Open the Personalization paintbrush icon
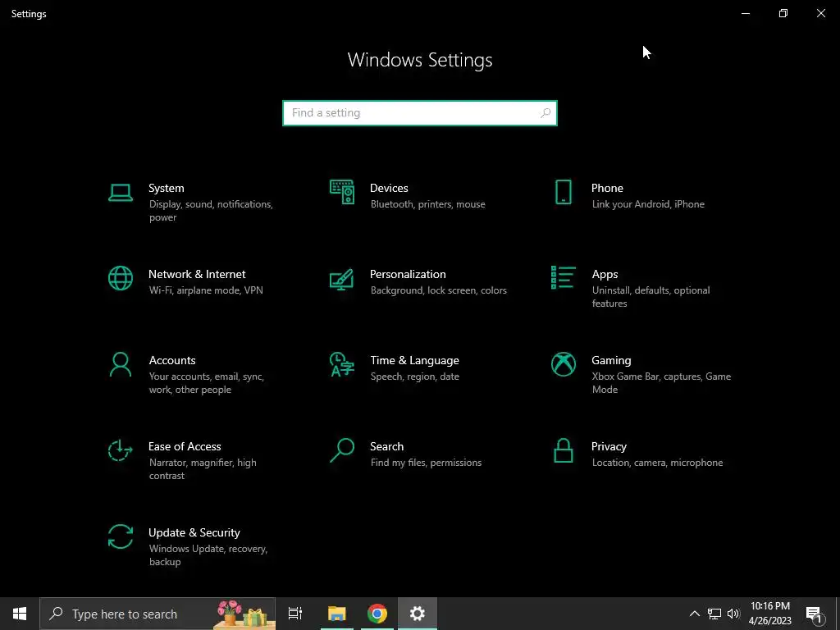 342,279
